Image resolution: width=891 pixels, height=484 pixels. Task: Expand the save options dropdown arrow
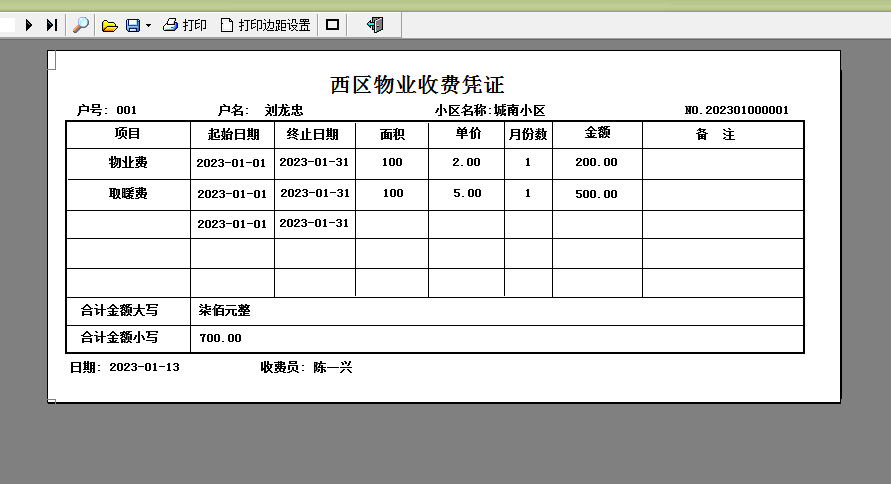(x=148, y=26)
